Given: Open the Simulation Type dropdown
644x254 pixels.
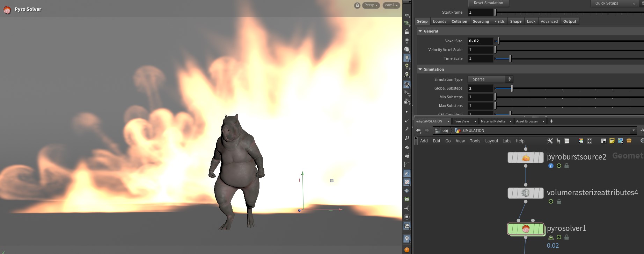Looking at the screenshot, I should (490, 79).
